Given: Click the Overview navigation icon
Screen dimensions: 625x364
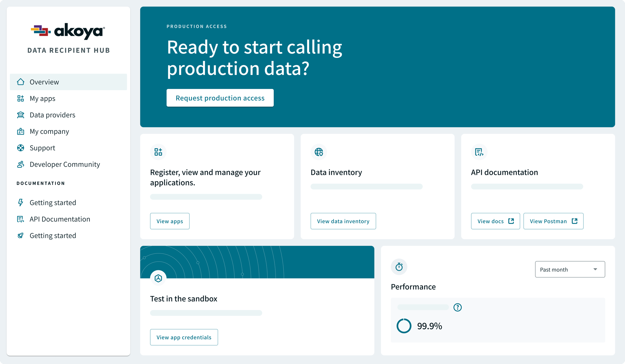Looking at the screenshot, I should 20,81.
